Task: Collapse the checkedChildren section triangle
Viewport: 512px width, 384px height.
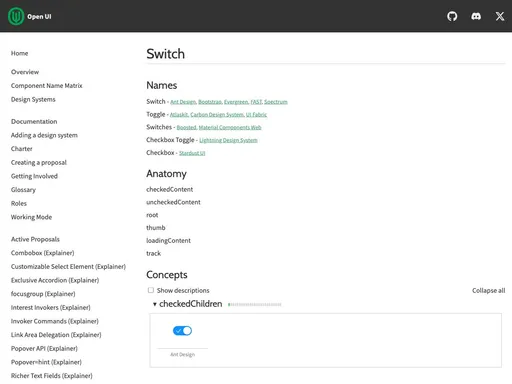Action: click(x=155, y=304)
